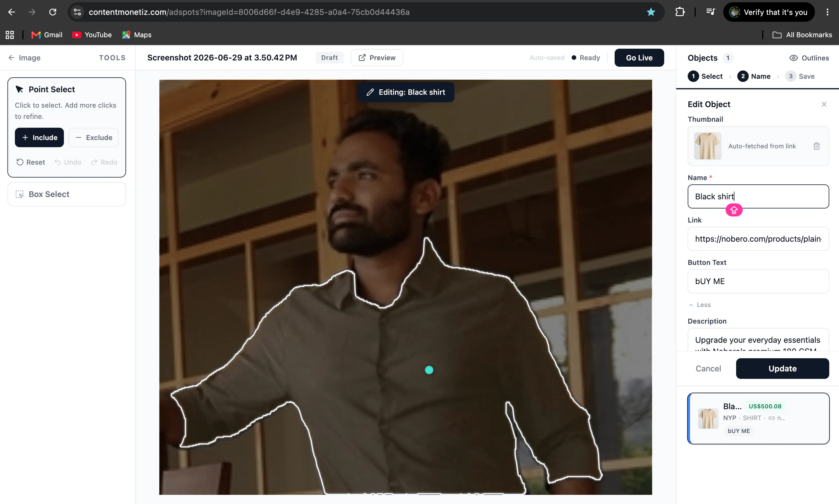
Task: Go to step 3 Save
Action: [x=799, y=76]
